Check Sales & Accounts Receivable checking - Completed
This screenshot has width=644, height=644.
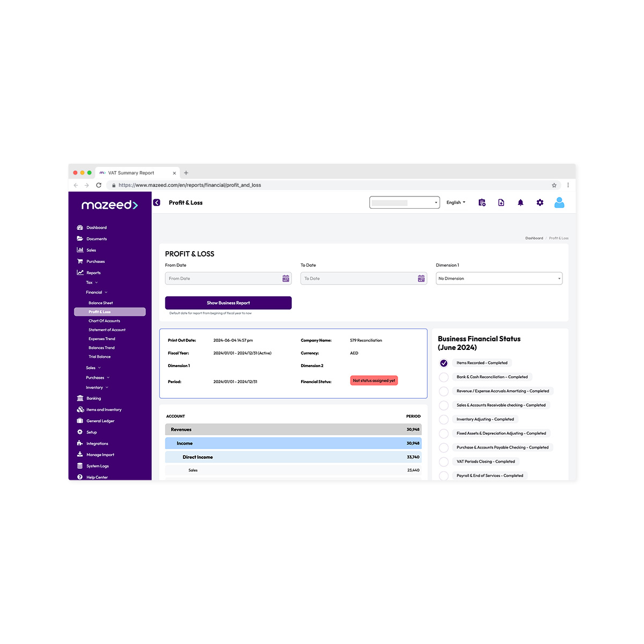[444, 405]
